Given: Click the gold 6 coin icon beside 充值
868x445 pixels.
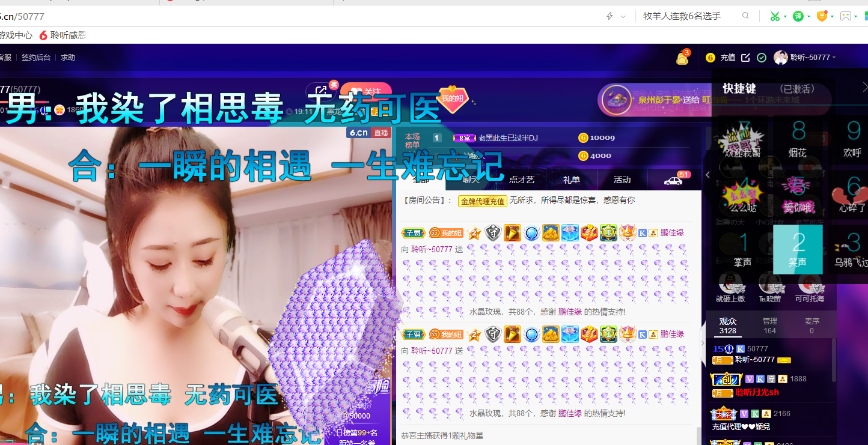Looking at the screenshot, I should (711, 58).
